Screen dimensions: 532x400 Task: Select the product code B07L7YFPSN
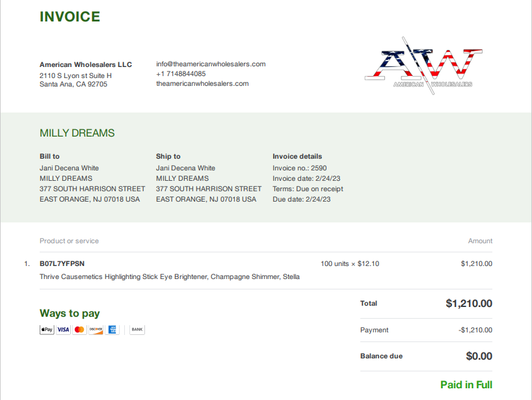point(62,263)
